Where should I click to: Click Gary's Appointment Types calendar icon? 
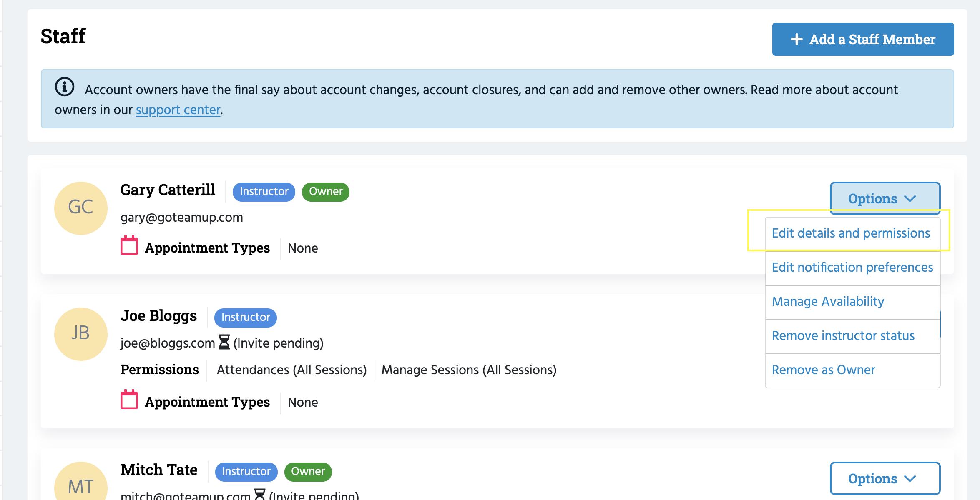point(129,246)
